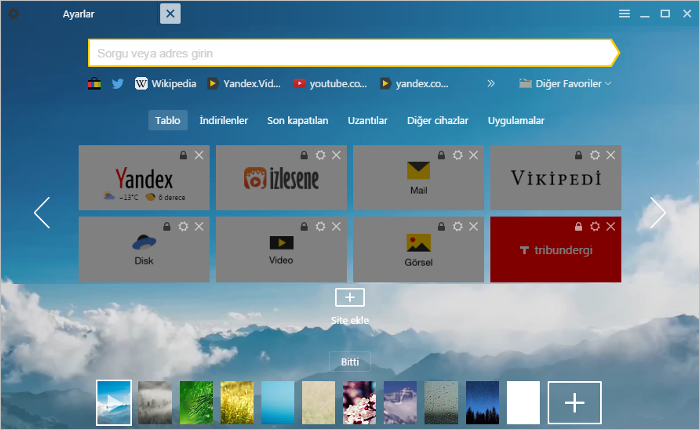The height and width of the screenshot is (430, 700).
Task: Open settings gear on Disk tile
Action: click(183, 226)
